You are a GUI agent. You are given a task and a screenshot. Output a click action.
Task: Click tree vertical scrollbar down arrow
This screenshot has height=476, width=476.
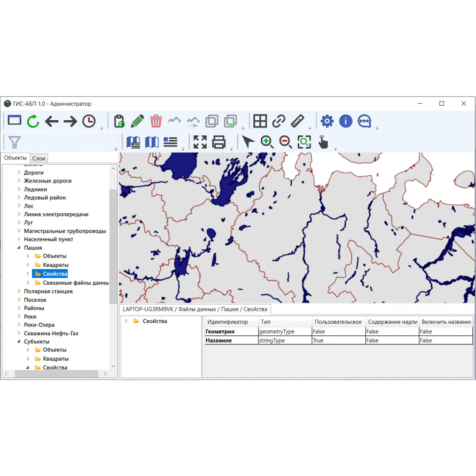113,366
